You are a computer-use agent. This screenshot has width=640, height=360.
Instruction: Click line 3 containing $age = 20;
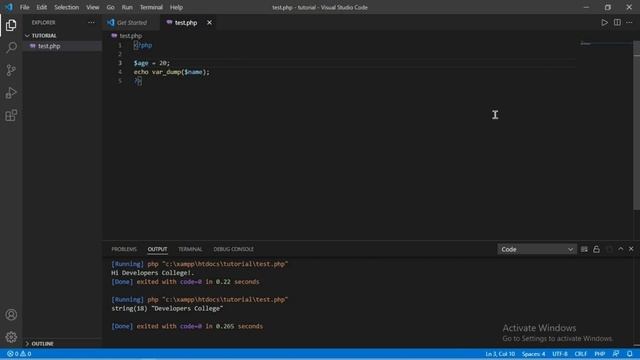(151, 63)
